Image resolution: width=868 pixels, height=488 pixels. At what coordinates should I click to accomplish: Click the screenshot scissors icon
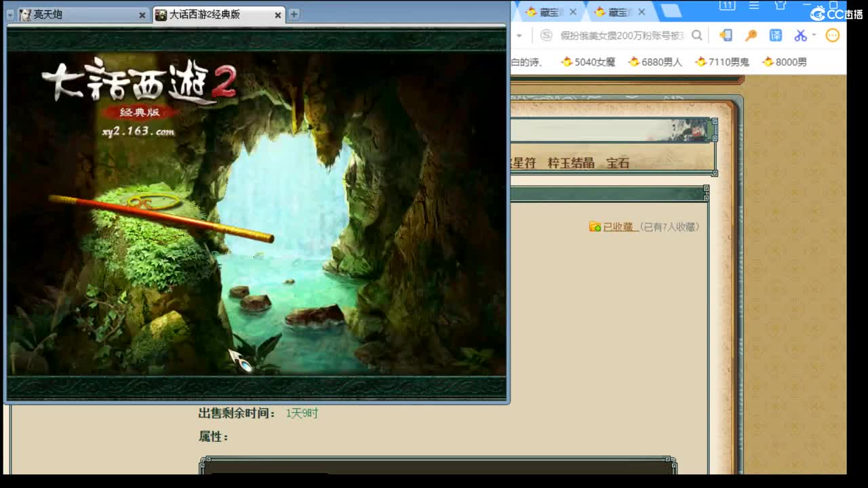pyautogui.click(x=800, y=35)
